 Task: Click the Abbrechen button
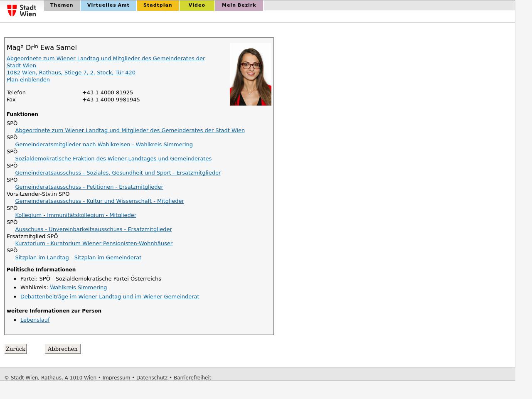coord(62,349)
